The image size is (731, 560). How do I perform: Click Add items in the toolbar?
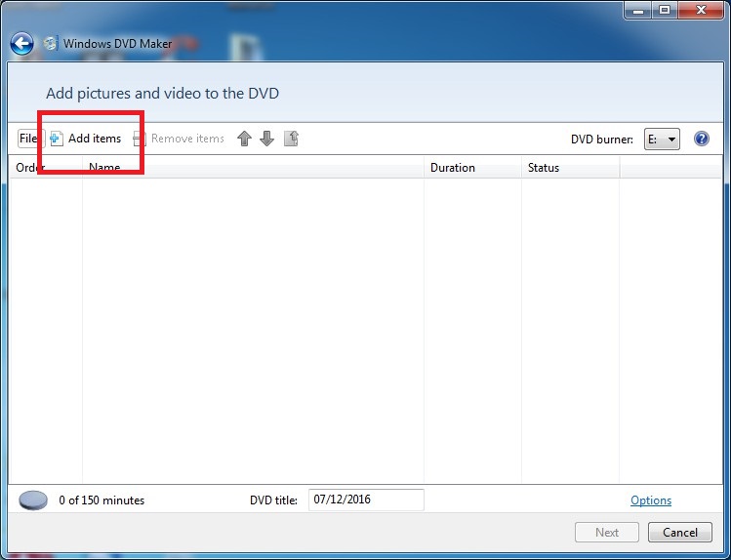[x=86, y=139]
